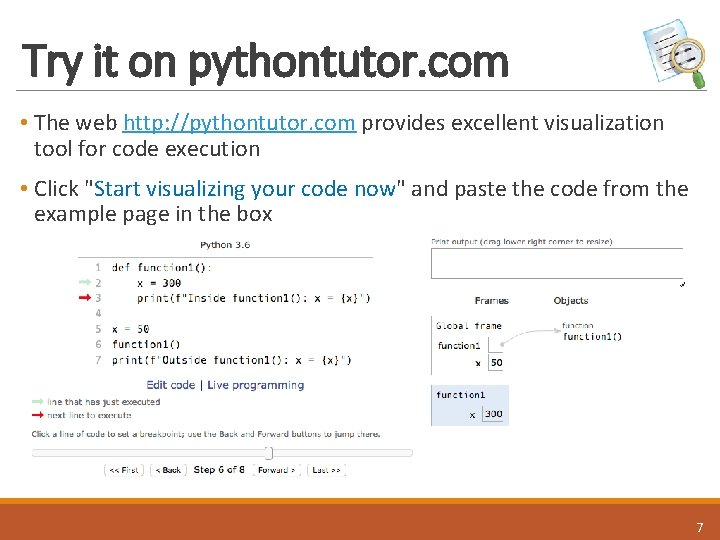The height and width of the screenshot is (540, 720).
Task: Click the function1() object in Objects
Action: 592,337
